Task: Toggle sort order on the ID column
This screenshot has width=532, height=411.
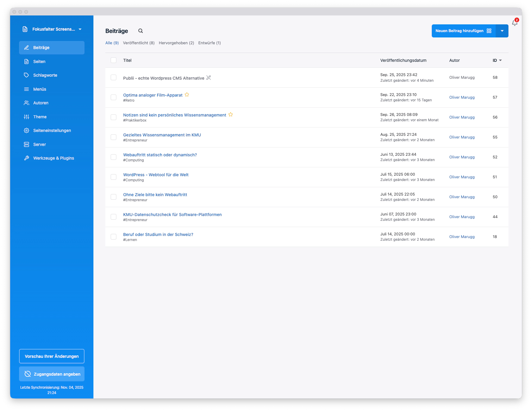Action: click(497, 60)
